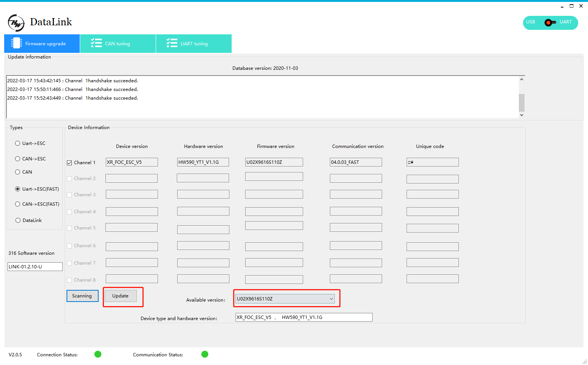Click the green Connection Status indicator
588x365 pixels.
[x=98, y=354]
